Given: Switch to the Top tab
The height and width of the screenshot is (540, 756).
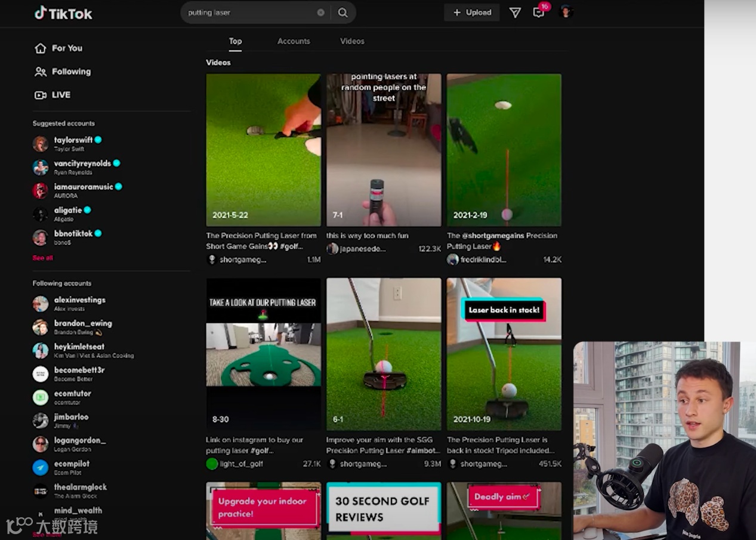Looking at the screenshot, I should (x=235, y=41).
